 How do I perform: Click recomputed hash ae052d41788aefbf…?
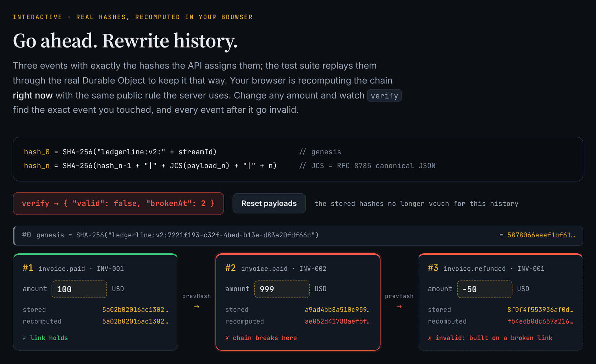338,321
